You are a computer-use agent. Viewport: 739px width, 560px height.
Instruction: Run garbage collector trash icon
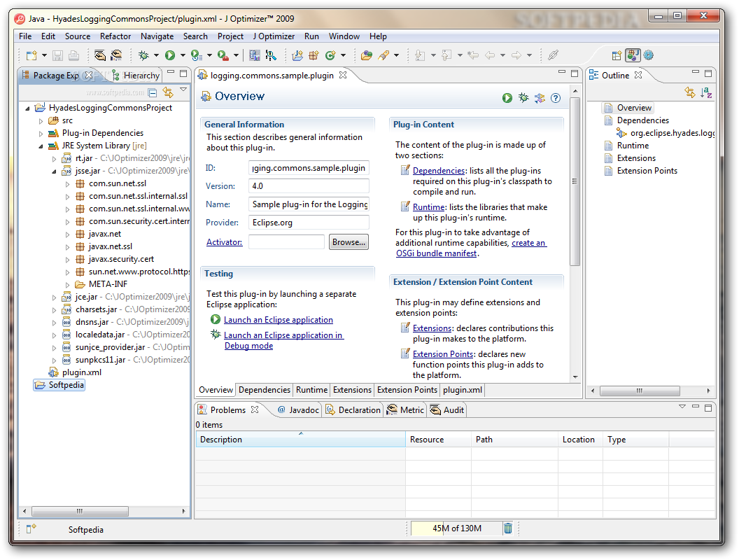tap(508, 528)
